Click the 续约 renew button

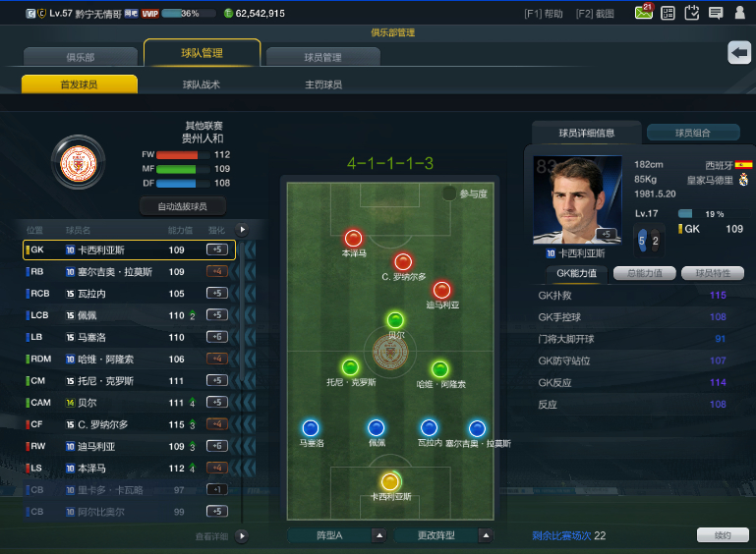tap(723, 535)
